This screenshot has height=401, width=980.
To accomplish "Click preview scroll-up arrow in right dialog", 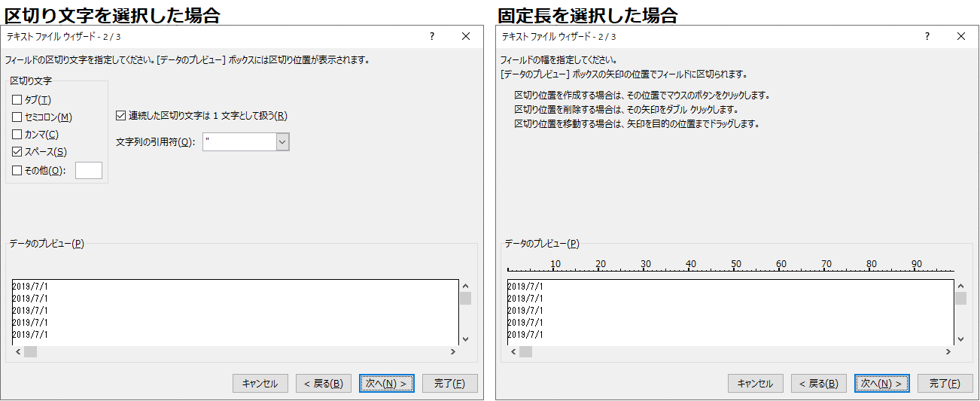I will click(x=960, y=286).
